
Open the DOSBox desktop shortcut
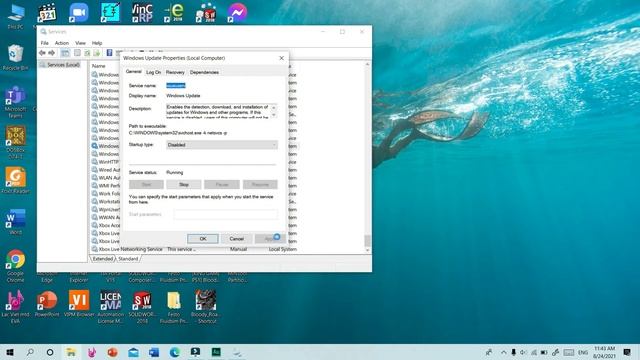coord(16,142)
